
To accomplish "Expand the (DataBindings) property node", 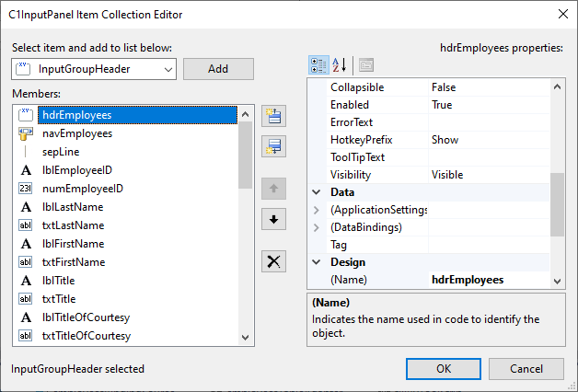I will click(x=318, y=227).
